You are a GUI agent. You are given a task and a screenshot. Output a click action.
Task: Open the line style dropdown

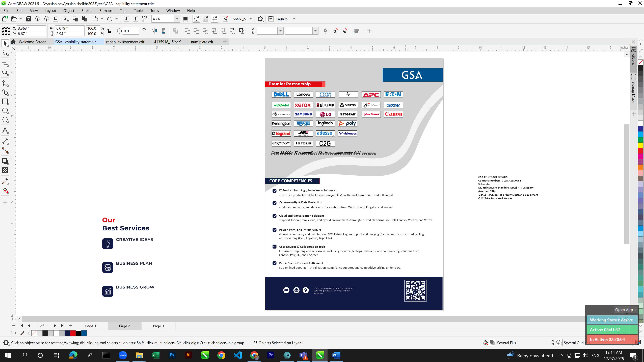315,31
